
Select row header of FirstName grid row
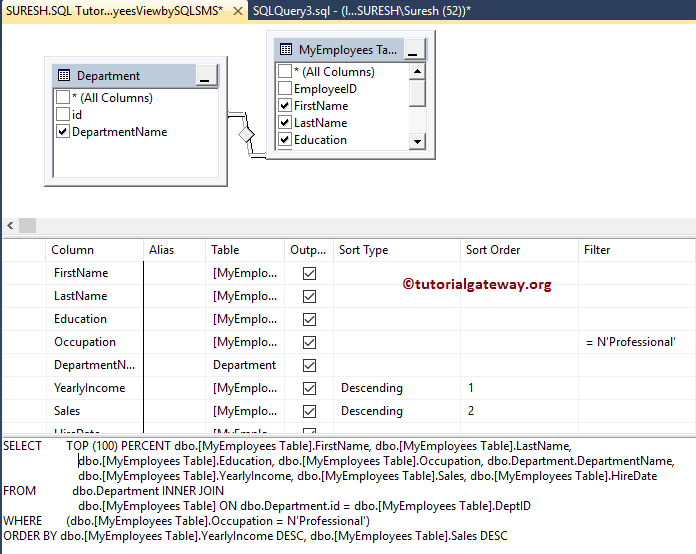24,273
